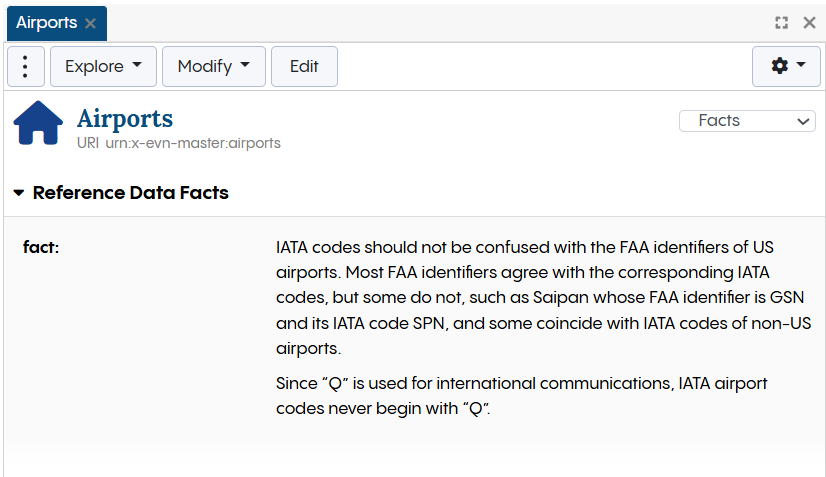
Task: Click the gear settings icon
Action: pyautogui.click(x=780, y=66)
